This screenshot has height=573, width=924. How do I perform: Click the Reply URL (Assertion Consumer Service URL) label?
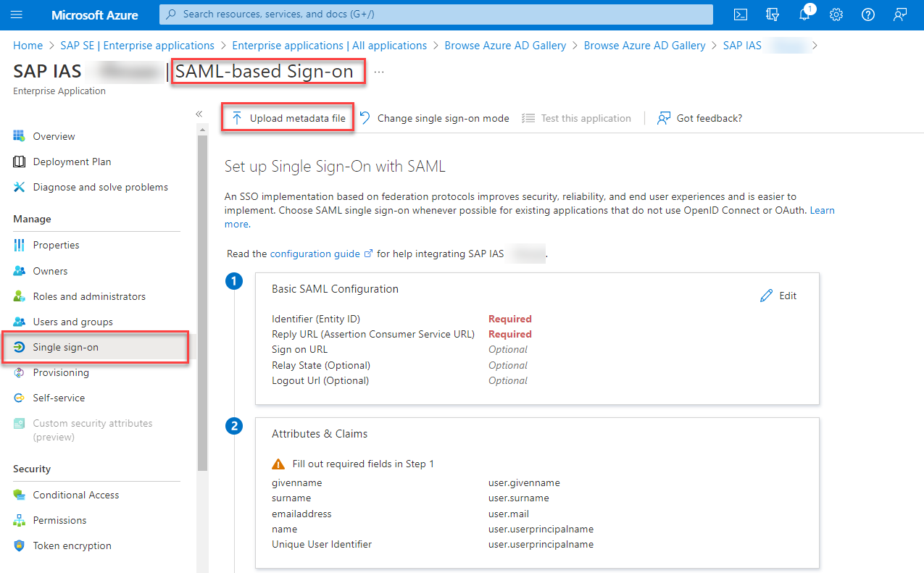tap(373, 334)
